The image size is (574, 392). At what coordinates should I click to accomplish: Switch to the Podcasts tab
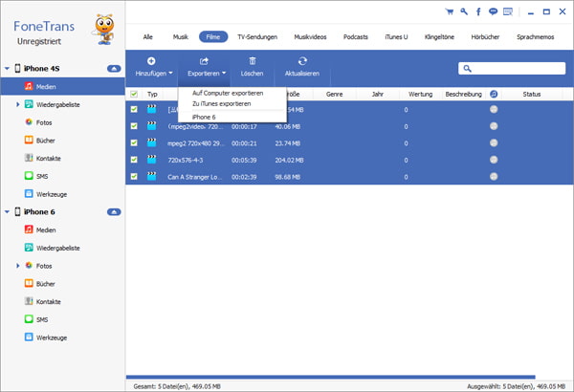point(356,37)
